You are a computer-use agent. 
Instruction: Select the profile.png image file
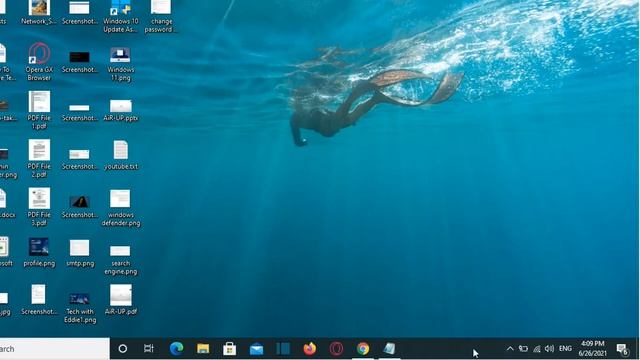(x=39, y=252)
